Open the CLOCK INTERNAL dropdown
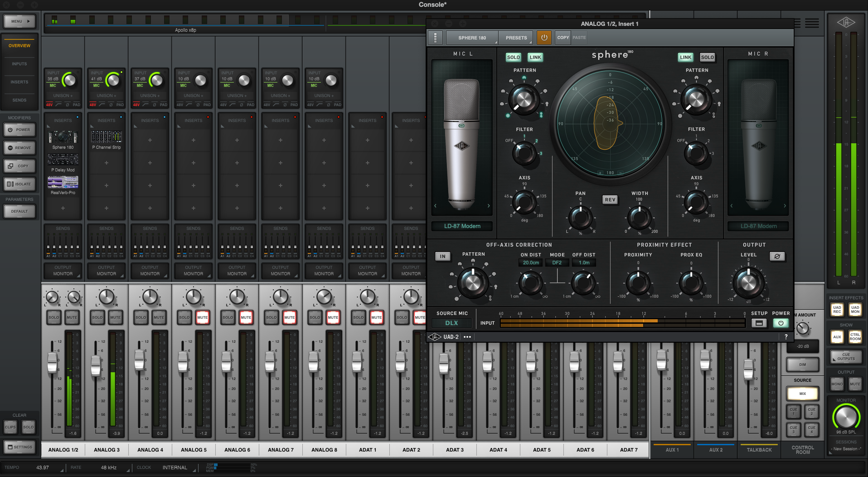 (x=175, y=467)
